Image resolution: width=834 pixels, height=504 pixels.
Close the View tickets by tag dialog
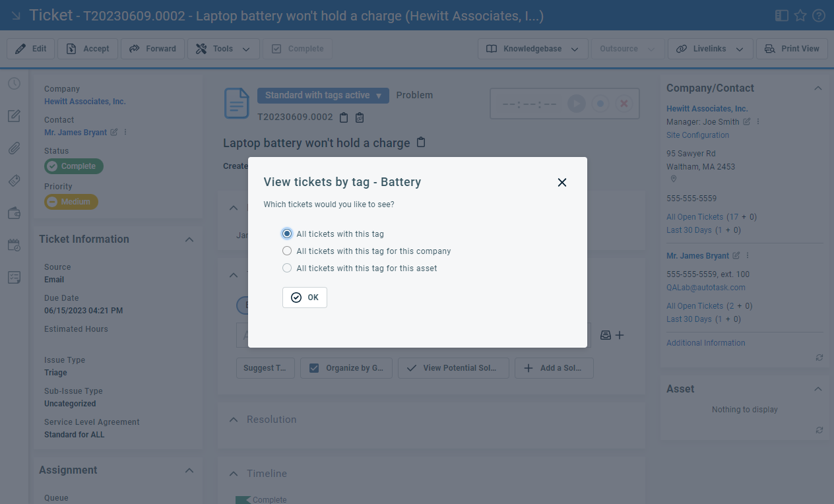pos(561,183)
